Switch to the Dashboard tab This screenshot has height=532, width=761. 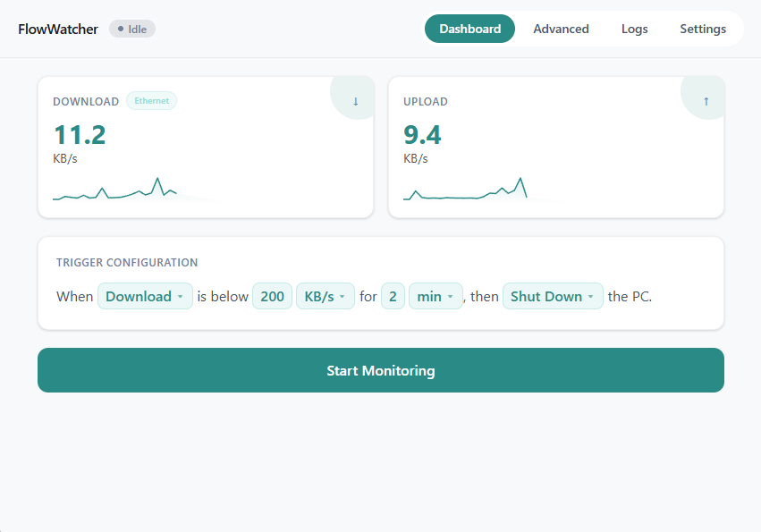[469, 29]
